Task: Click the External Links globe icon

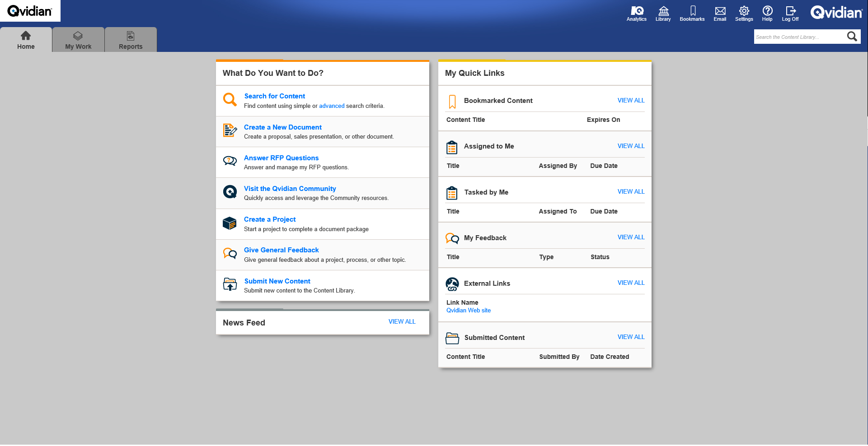Action: click(452, 284)
